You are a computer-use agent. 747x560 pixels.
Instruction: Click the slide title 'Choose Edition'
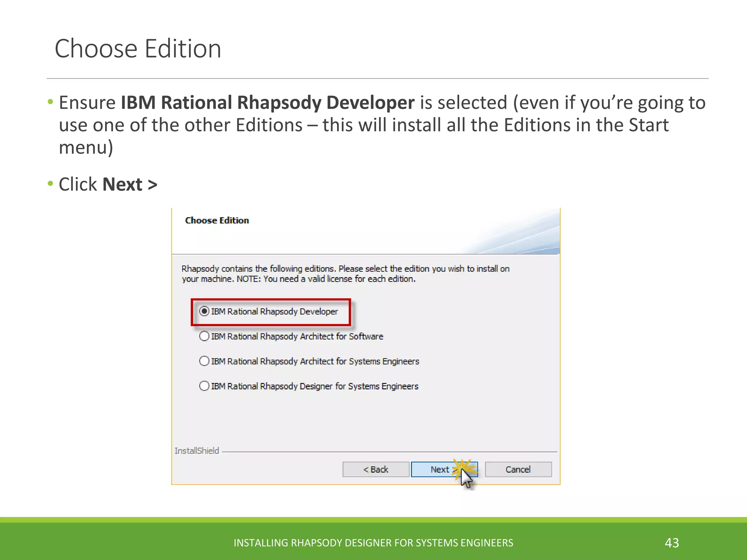tap(138, 48)
